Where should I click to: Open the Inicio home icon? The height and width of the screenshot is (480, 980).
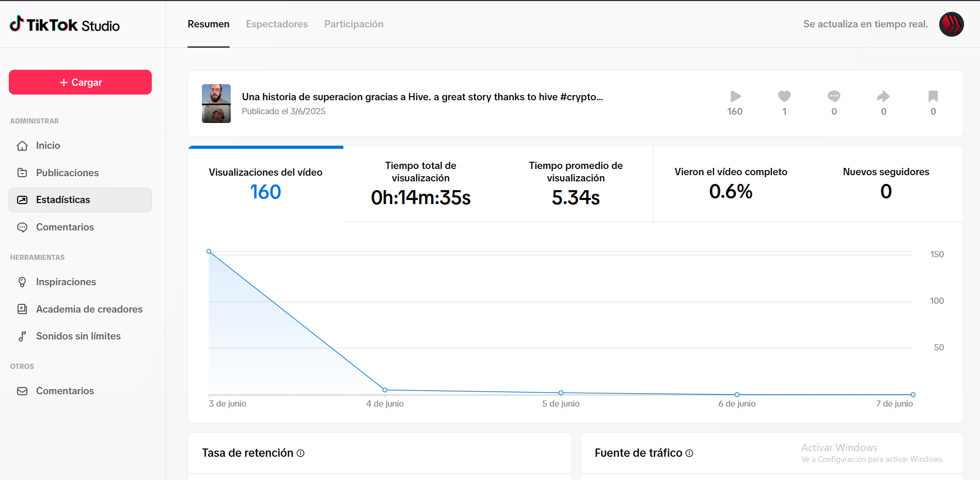22,146
